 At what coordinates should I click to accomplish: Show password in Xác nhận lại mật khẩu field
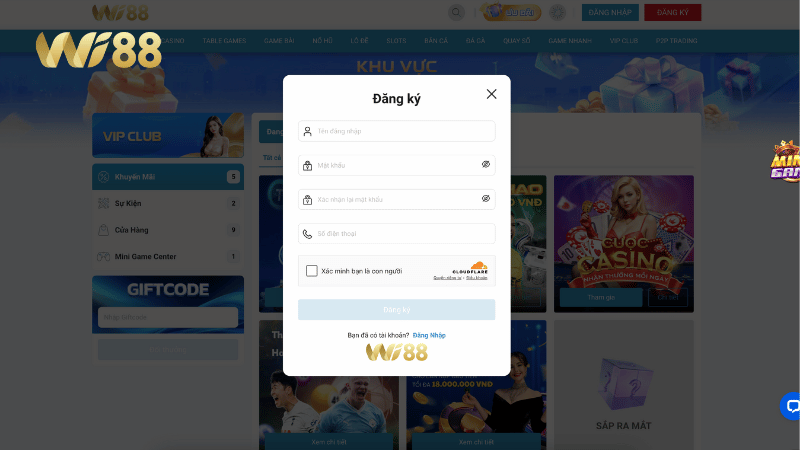[x=486, y=198]
